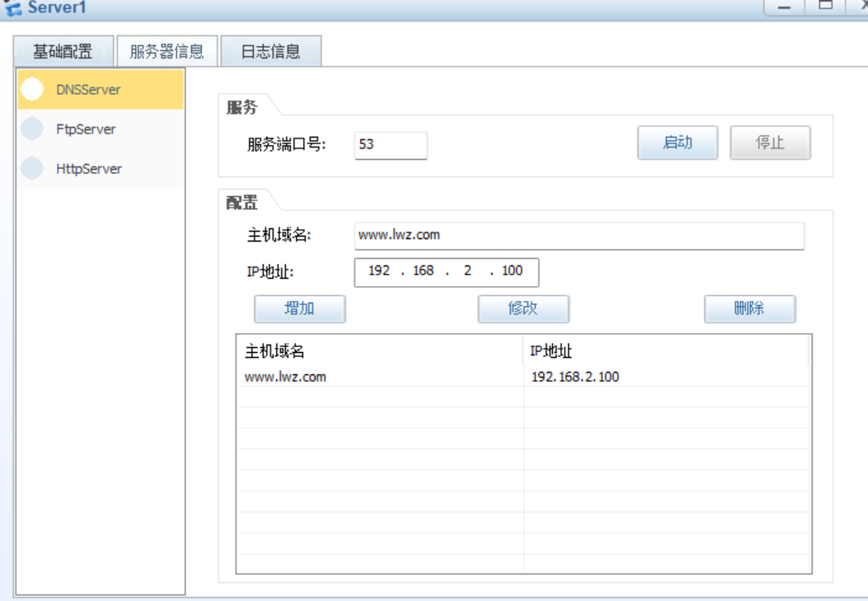
Task: Focus the 主机域名 field with www.lwz.com
Action: (579, 236)
